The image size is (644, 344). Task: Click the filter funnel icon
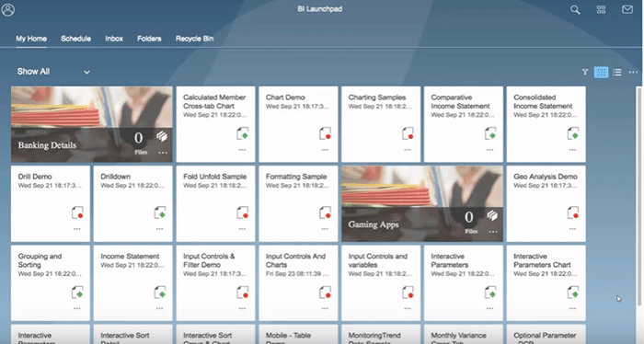point(585,73)
